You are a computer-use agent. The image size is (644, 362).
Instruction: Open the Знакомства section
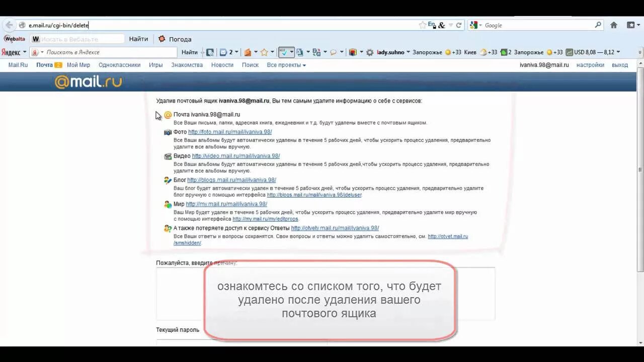pyautogui.click(x=187, y=65)
